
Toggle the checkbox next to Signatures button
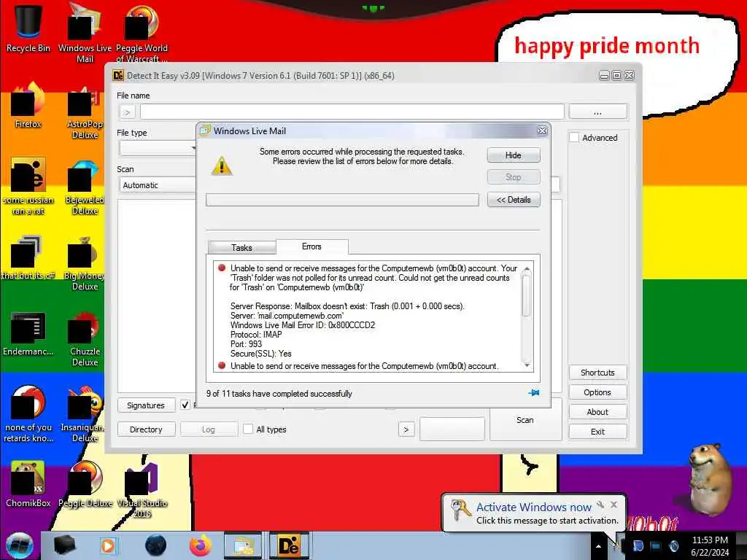[185, 405]
